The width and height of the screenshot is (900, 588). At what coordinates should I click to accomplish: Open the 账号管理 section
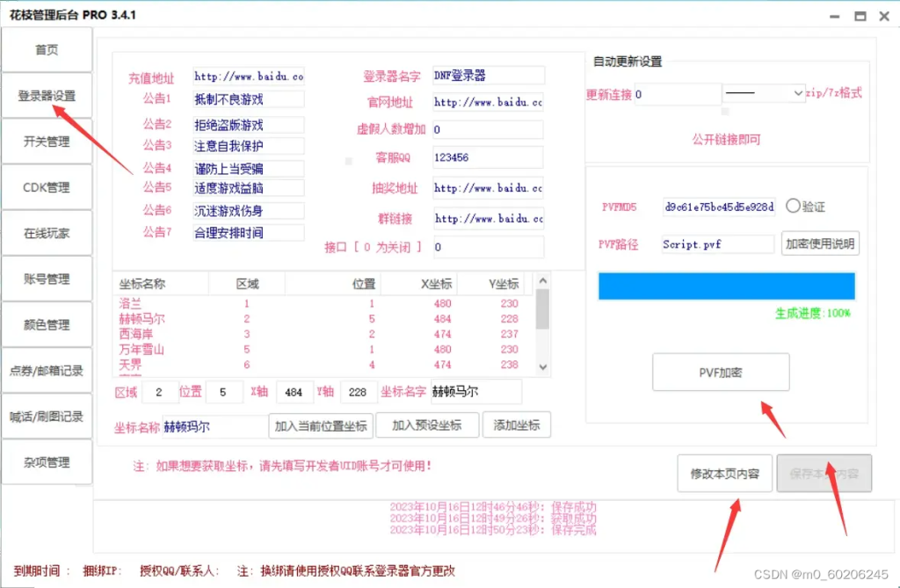[45, 278]
